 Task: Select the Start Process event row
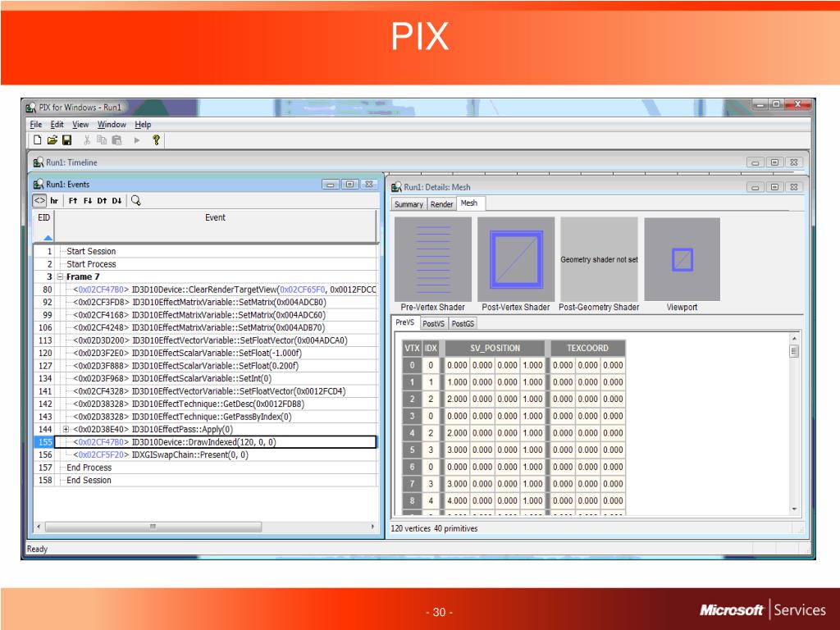click(x=205, y=264)
